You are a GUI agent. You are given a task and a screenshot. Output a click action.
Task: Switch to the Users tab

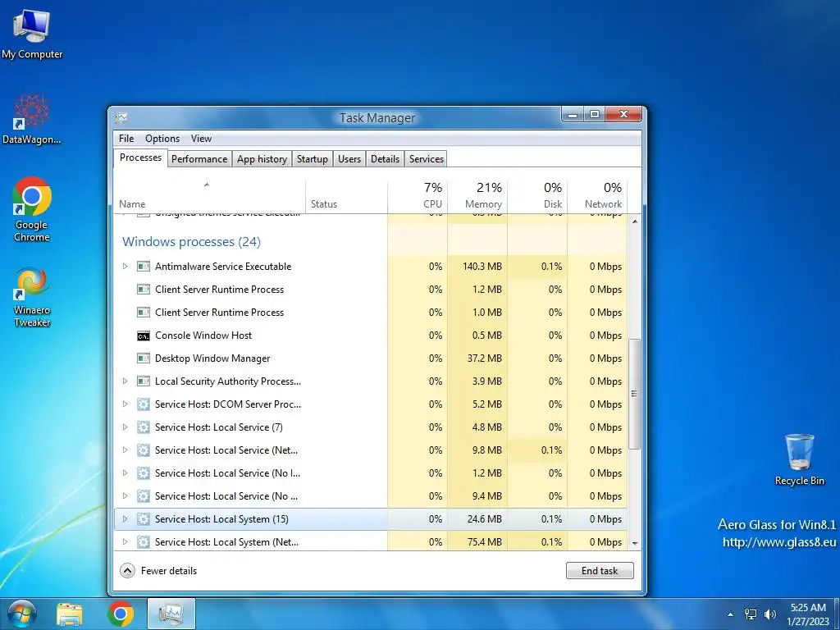(349, 159)
